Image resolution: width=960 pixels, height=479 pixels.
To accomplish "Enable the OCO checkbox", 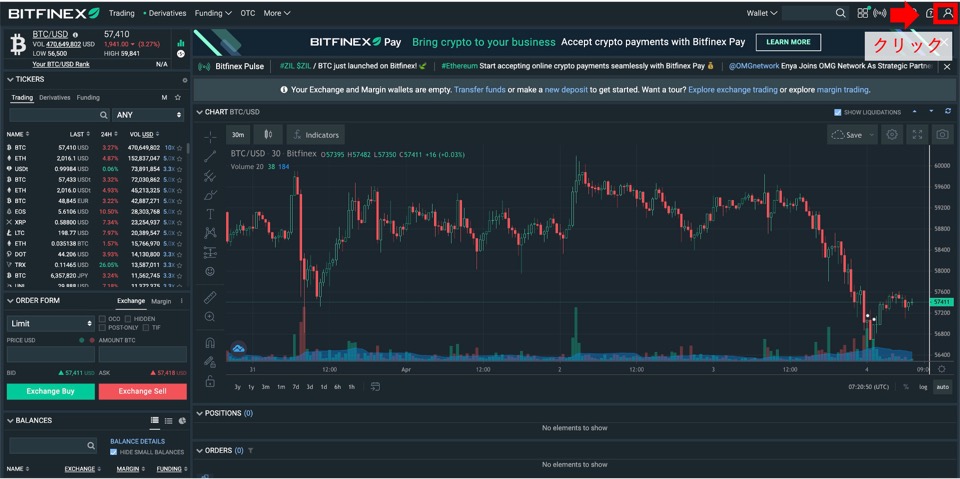I will tap(102, 319).
